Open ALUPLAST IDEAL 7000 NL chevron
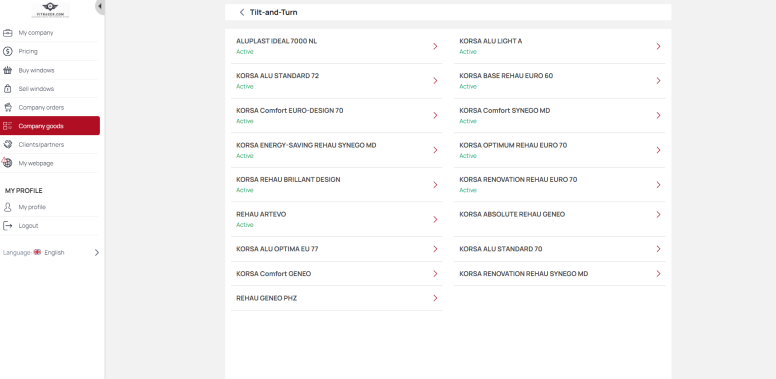 [x=436, y=46]
